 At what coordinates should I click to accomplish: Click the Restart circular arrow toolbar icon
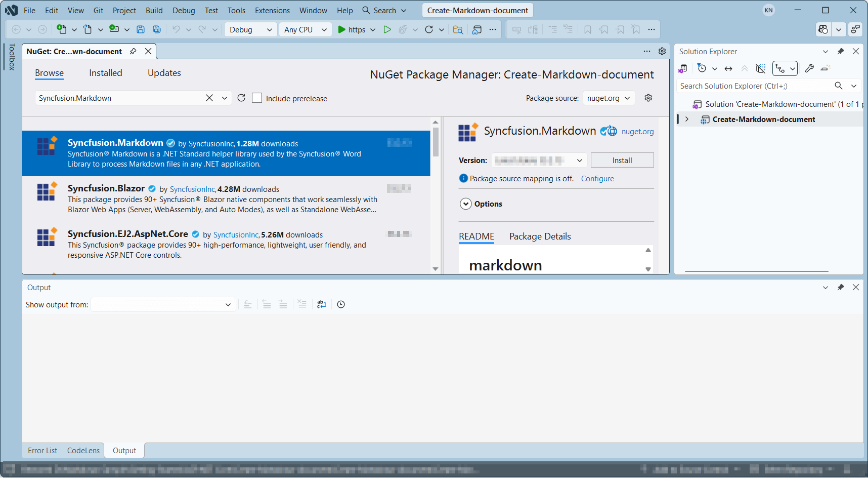click(429, 29)
